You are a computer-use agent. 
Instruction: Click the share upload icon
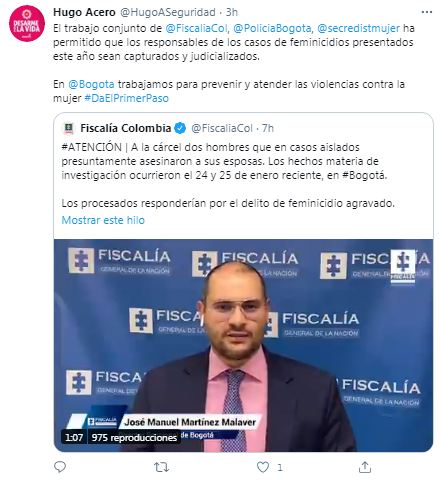(x=365, y=467)
